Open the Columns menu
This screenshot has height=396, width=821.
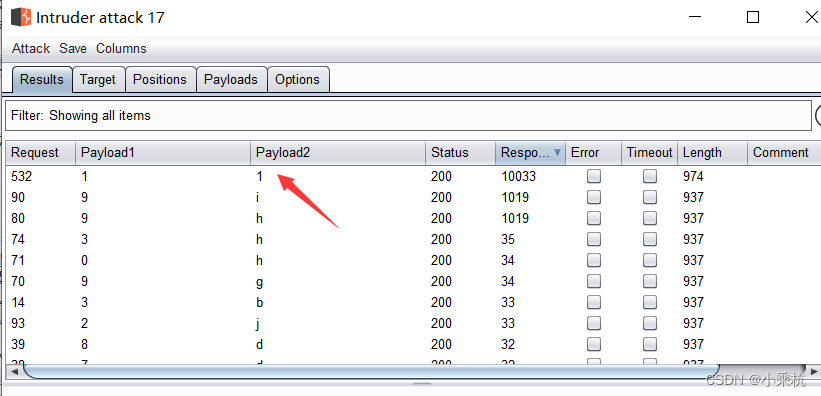click(x=121, y=49)
